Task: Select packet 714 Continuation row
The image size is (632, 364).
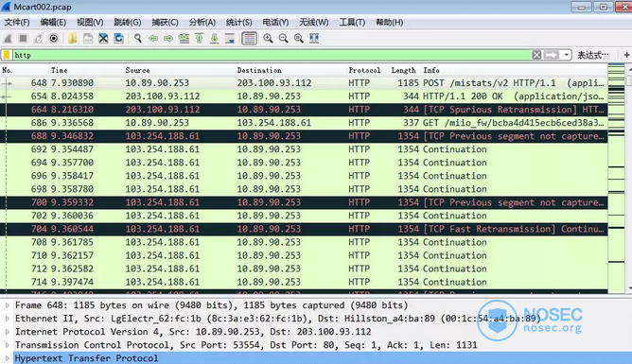Action: (304, 283)
